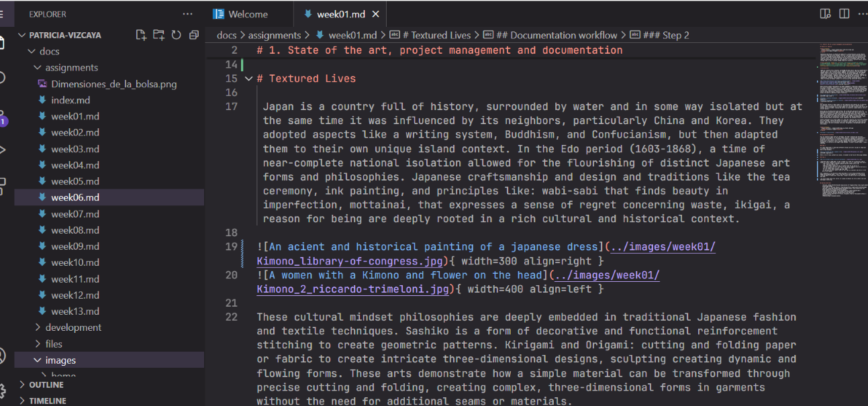The height and width of the screenshot is (406, 868).
Task: Collapse all folders in Explorer
Action: pyautogui.click(x=193, y=35)
